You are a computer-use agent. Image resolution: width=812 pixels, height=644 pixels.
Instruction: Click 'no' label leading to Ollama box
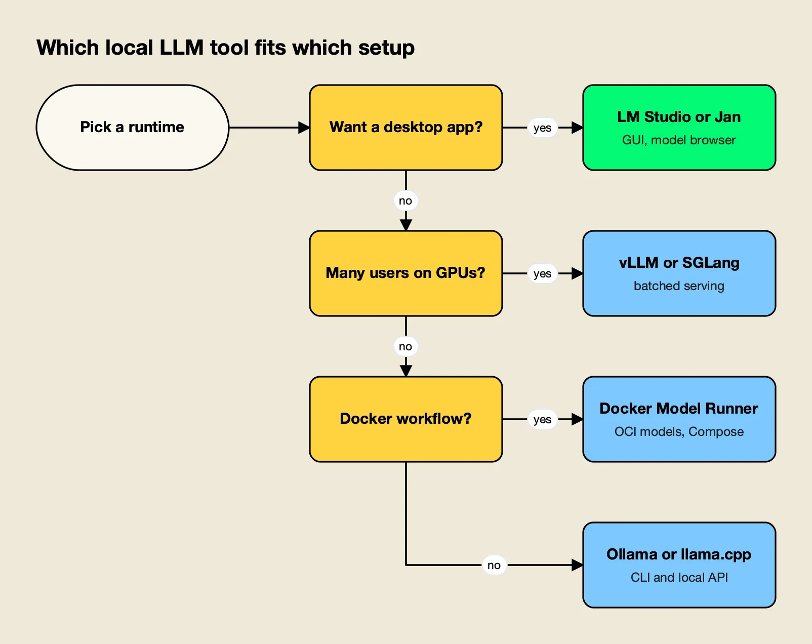(x=494, y=565)
